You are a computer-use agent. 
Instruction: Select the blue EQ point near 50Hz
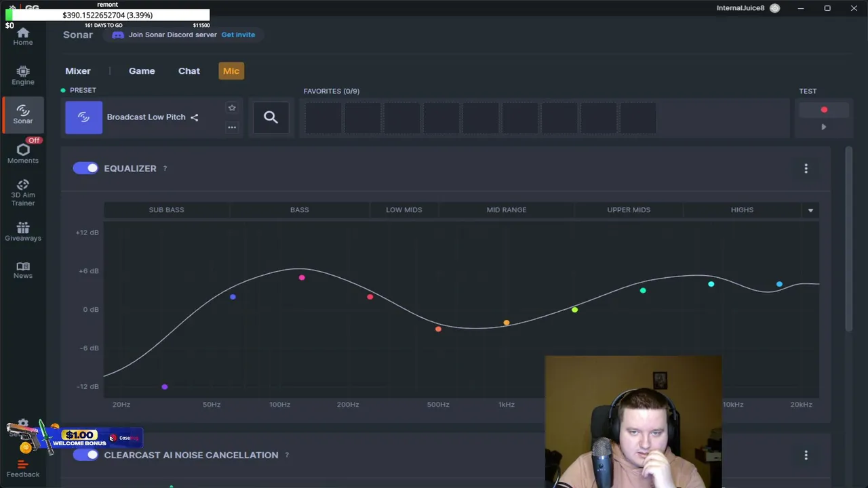(233, 297)
